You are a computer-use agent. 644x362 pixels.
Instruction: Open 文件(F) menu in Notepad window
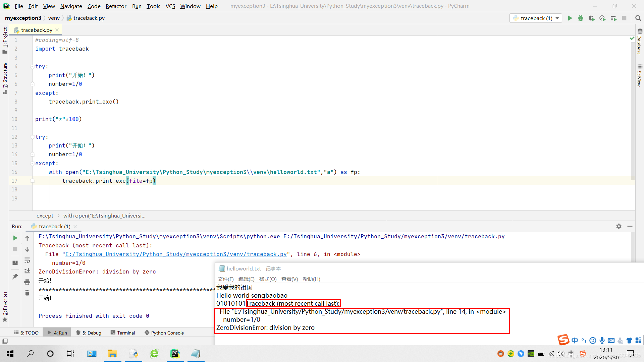coord(225,279)
